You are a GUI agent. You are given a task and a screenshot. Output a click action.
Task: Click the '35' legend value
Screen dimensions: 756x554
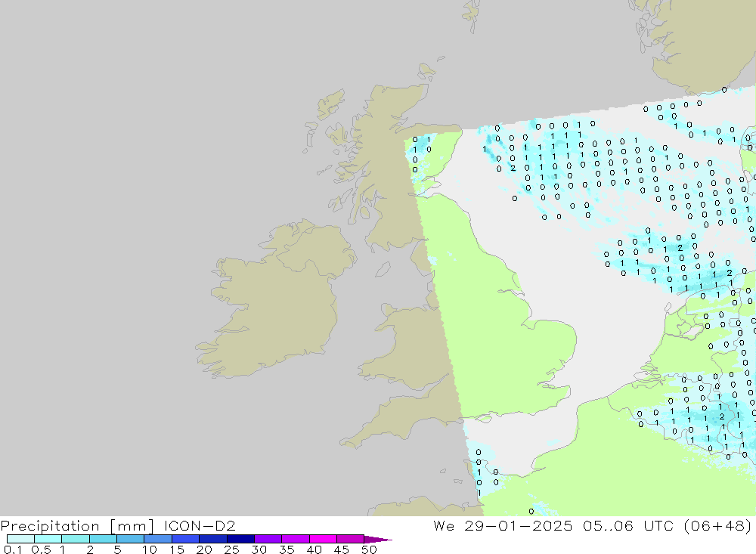pos(287,549)
